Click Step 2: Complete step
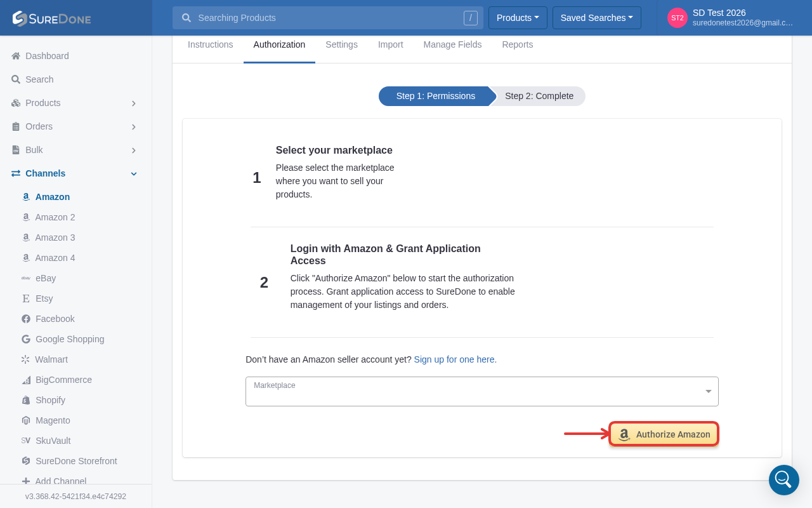The height and width of the screenshot is (508, 812). [x=539, y=96]
